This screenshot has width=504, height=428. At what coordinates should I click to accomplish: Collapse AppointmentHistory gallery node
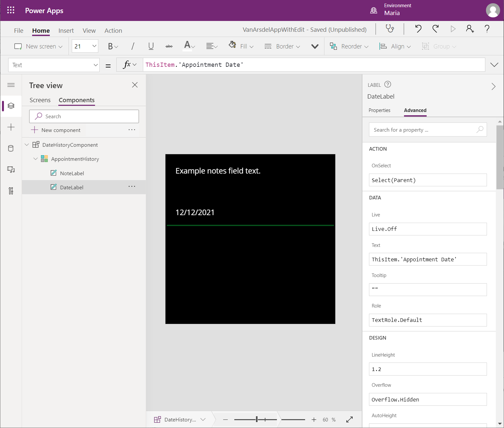pyautogui.click(x=36, y=159)
